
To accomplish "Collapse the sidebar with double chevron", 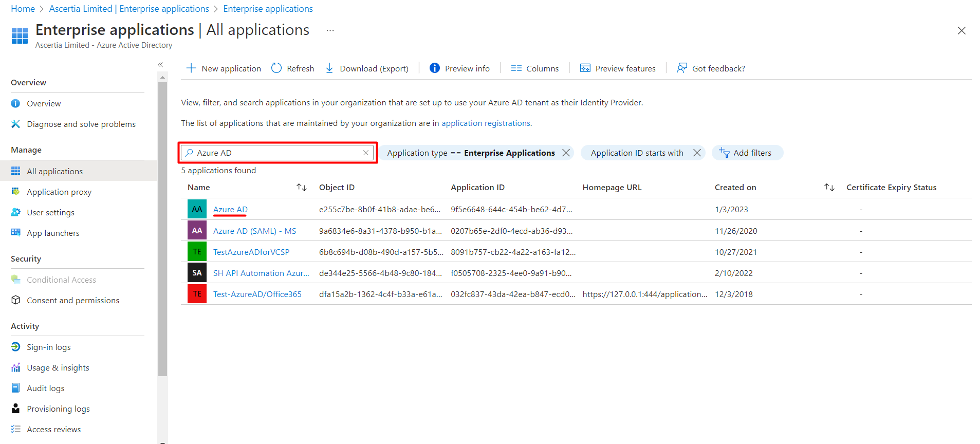I will pos(160,65).
